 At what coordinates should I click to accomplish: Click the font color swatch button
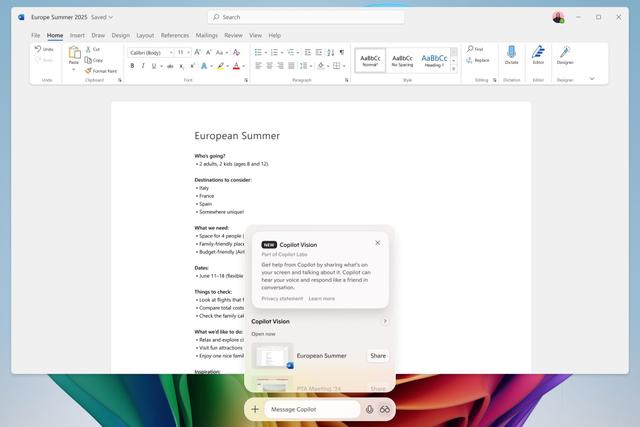click(236, 66)
